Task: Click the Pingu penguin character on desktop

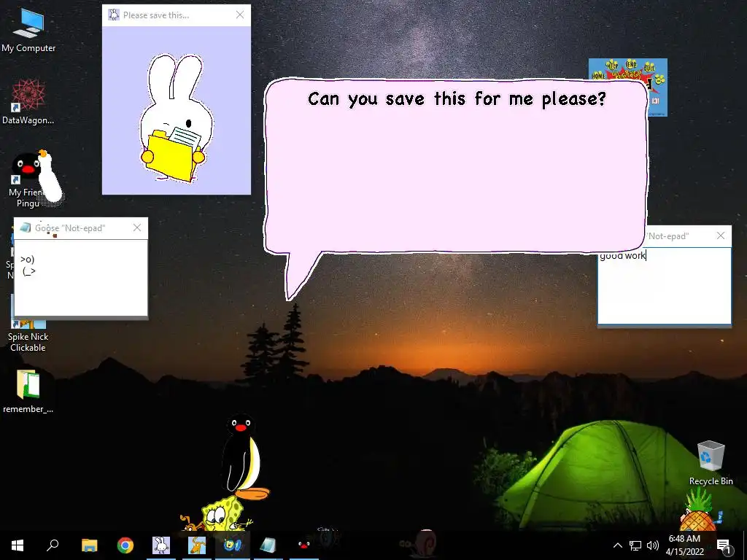Action: pyautogui.click(x=244, y=457)
